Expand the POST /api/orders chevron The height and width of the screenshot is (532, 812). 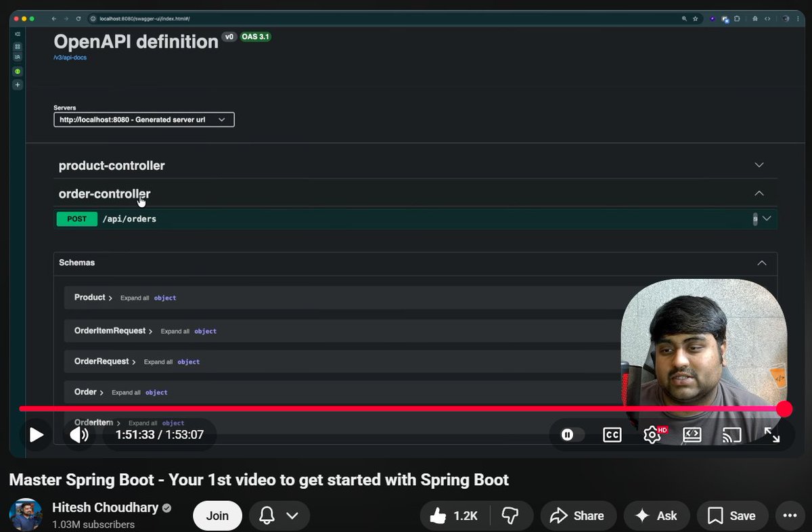(767, 219)
